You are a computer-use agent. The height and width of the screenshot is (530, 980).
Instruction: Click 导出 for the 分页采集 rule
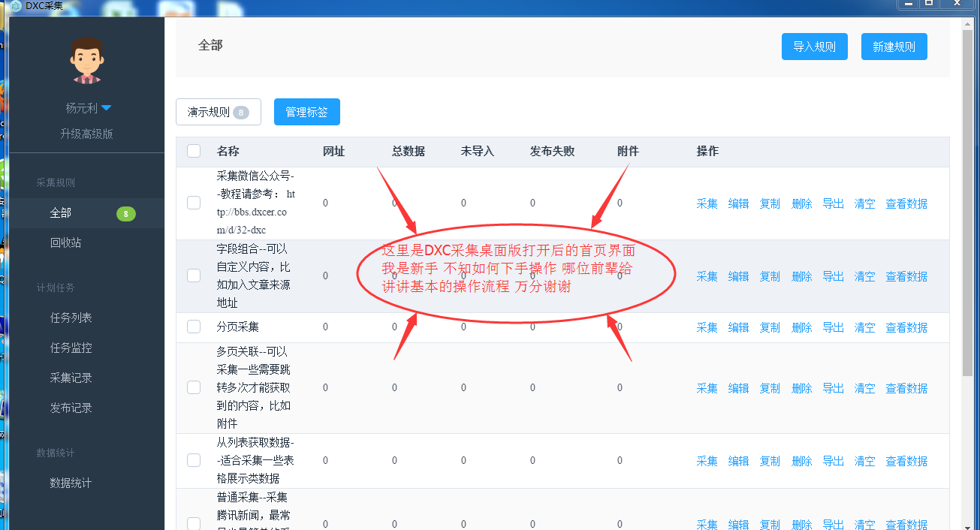point(834,327)
